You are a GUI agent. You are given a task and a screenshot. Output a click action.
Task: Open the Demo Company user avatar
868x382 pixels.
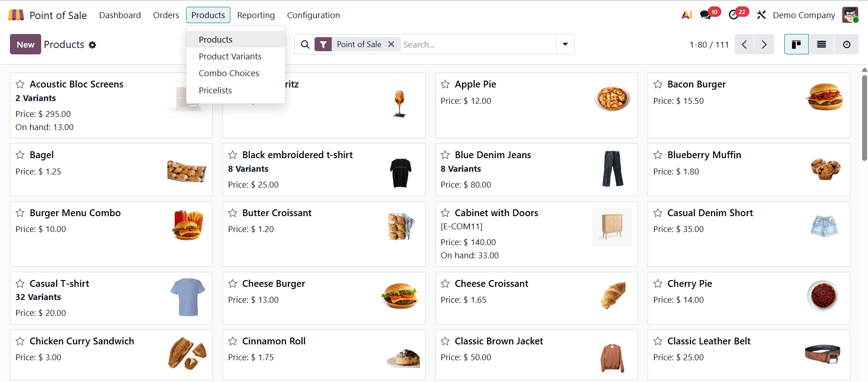coord(850,15)
